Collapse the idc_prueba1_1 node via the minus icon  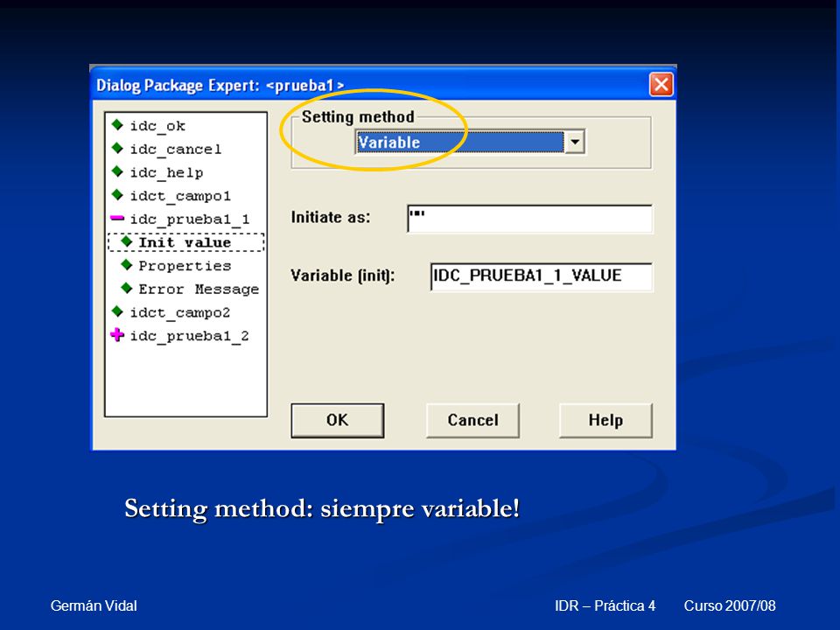[x=116, y=218]
